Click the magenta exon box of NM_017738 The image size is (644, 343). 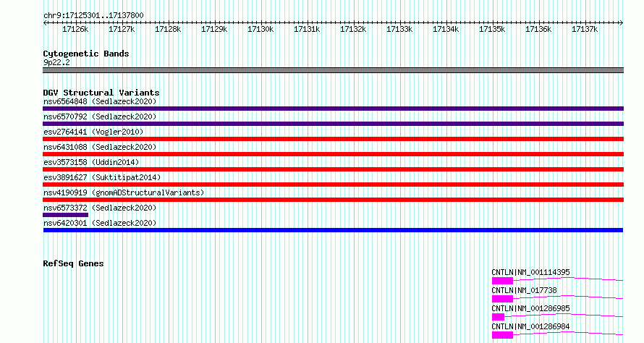(x=502, y=299)
